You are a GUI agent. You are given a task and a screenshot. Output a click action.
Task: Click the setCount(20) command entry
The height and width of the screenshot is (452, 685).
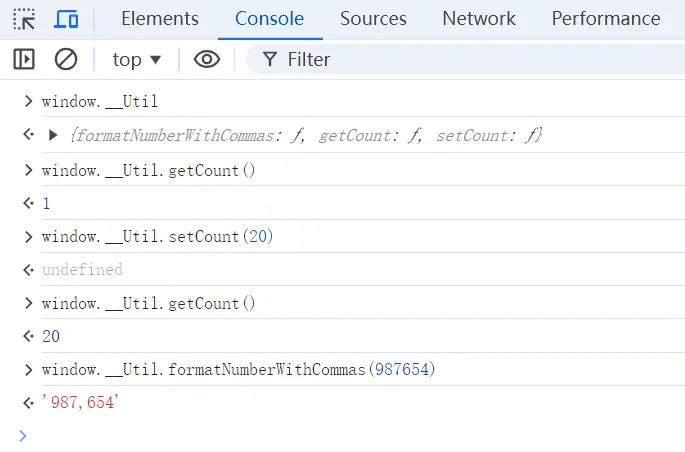click(157, 237)
